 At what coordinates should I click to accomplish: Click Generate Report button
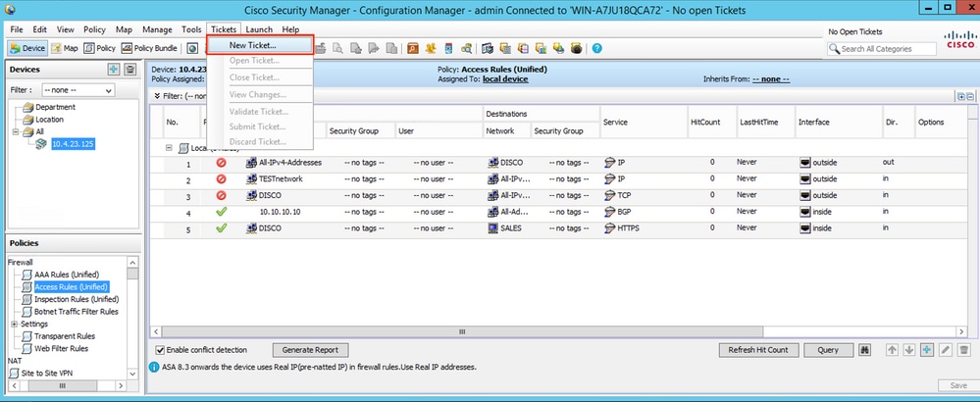tap(311, 350)
